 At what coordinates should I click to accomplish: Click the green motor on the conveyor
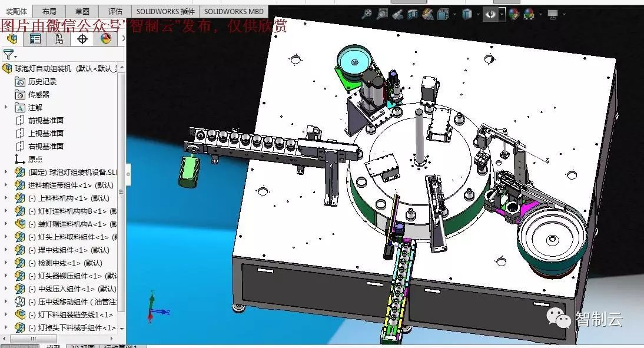coord(190,172)
